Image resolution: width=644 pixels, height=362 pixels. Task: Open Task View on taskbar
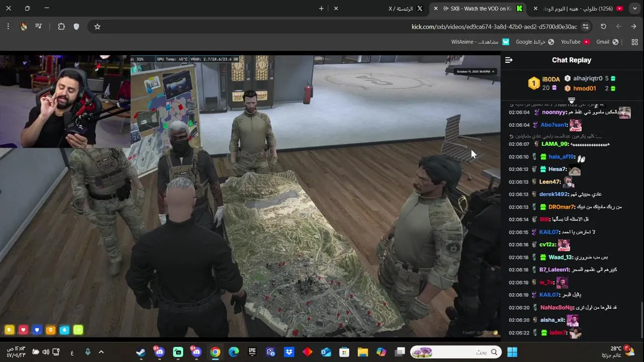click(x=400, y=352)
